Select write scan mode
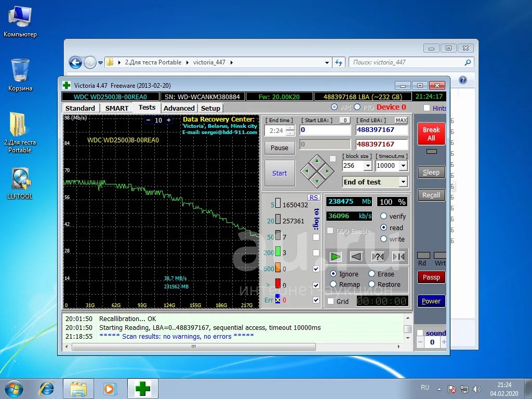 [x=383, y=239]
